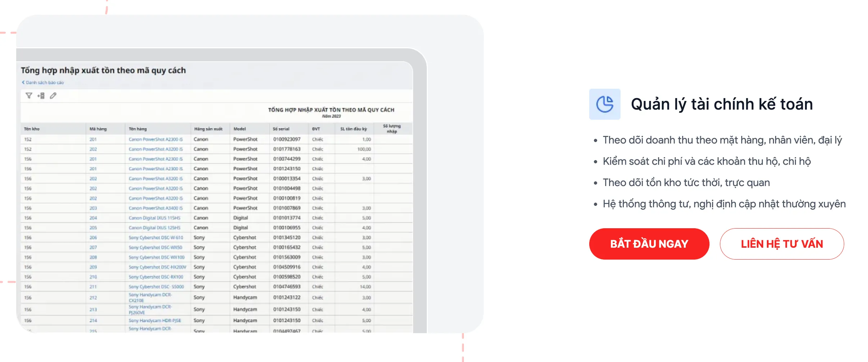Image resolution: width=868 pixels, height=362 pixels.
Task: Click the Model column header
Action: click(240, 129)
